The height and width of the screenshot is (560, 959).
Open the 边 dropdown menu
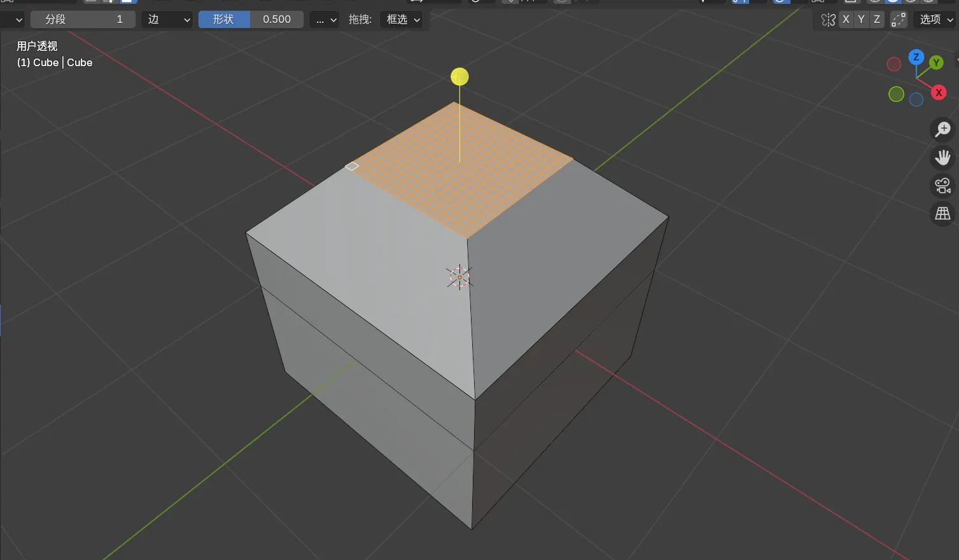167,20
